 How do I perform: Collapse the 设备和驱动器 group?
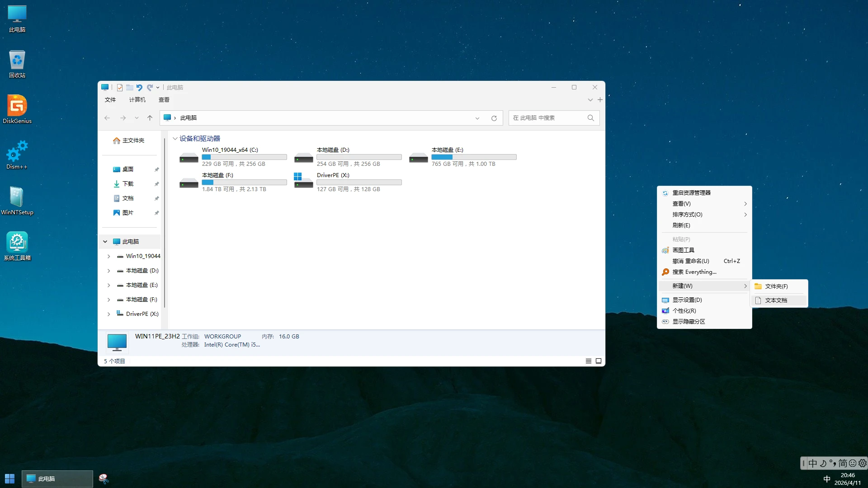[175, 139]
